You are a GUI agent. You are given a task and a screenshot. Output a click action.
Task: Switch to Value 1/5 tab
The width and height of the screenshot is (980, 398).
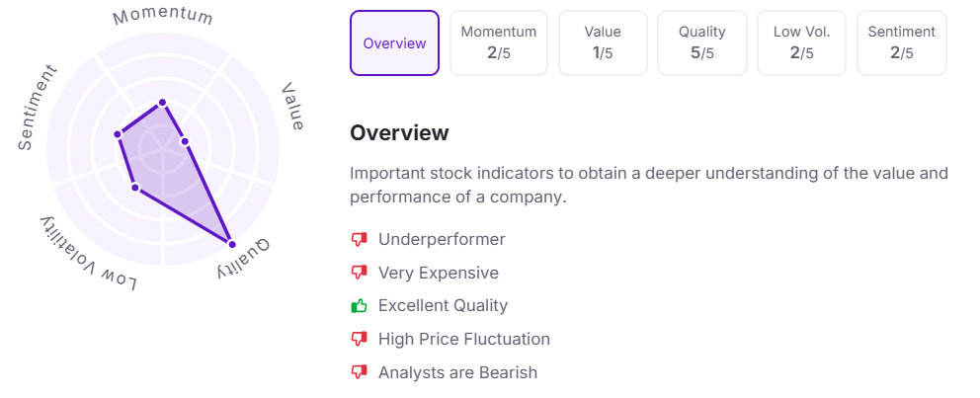pyautogui.click(x=603, y=43)
